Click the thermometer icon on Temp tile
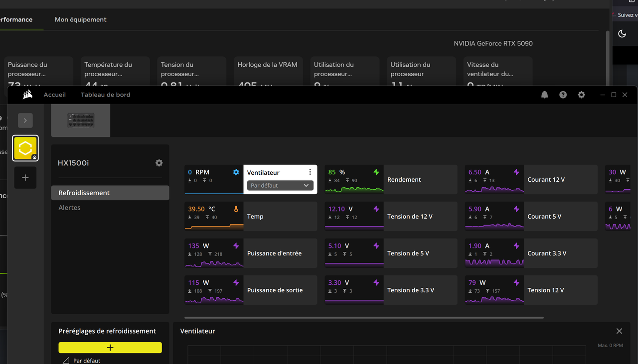 236,209
